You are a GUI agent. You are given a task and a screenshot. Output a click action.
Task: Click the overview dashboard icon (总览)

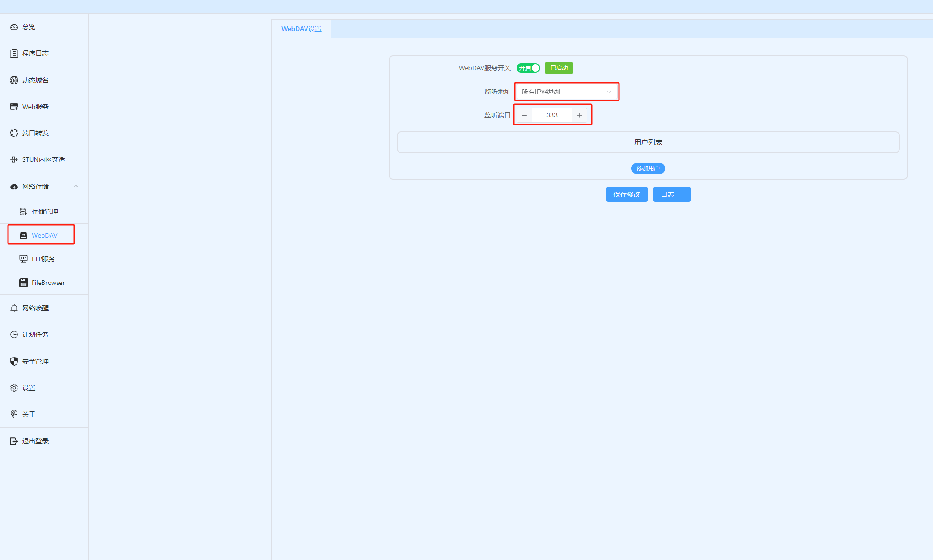[x=14, y=27]
